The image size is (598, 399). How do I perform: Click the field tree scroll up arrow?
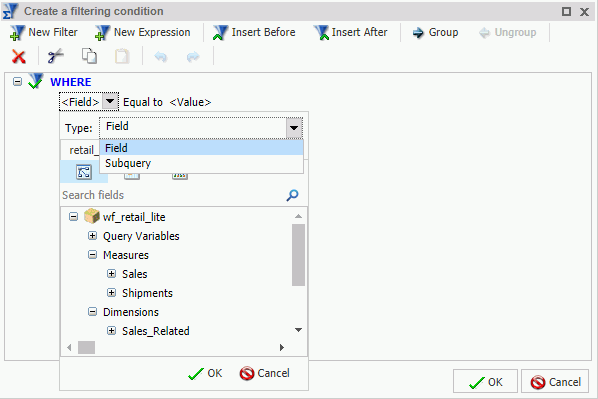(x=298, y=216)
